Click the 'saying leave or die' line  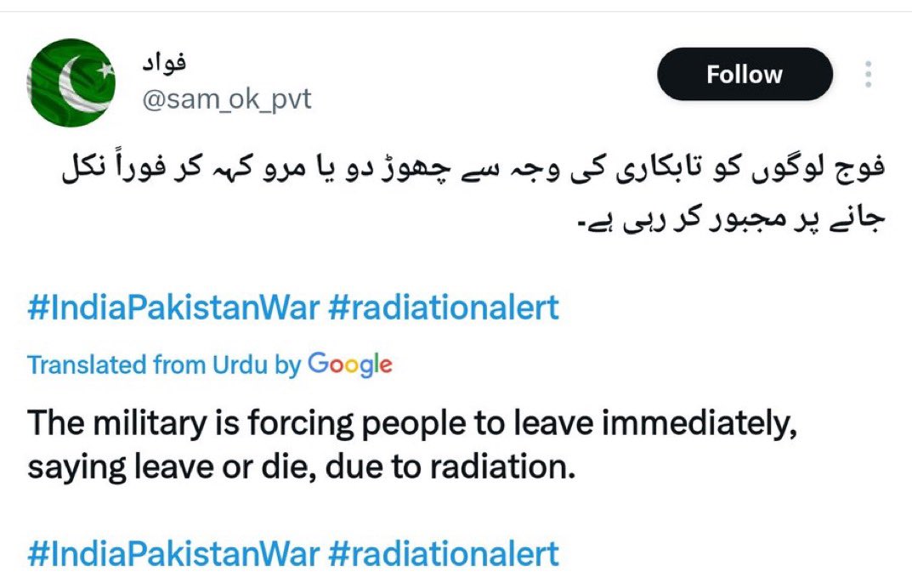point(301,467)
